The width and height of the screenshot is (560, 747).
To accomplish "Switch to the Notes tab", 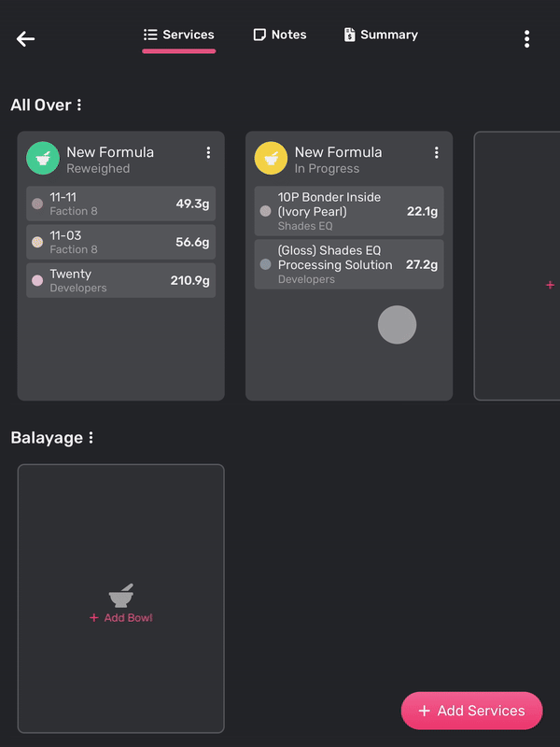I will coord(280,35).
